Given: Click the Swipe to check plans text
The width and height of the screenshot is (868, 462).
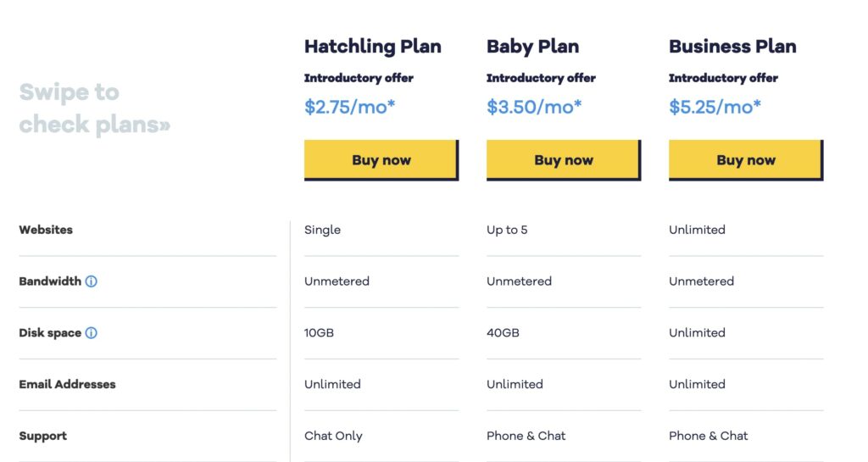Looking at the screenshot, I should (95, 109).
